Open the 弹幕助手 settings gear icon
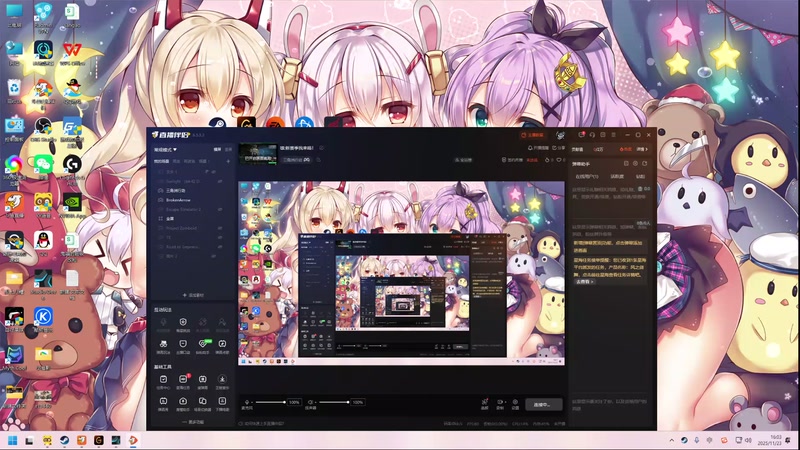 click(635, 163)
